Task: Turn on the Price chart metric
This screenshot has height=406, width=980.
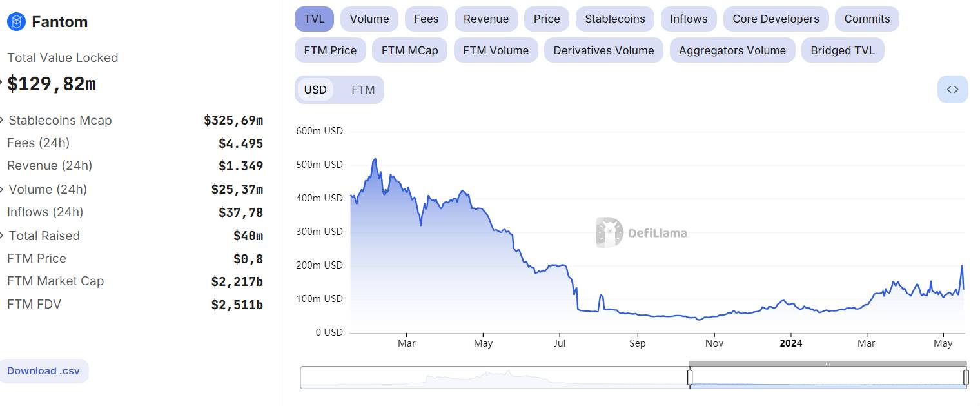Action: tap(547, 19)
